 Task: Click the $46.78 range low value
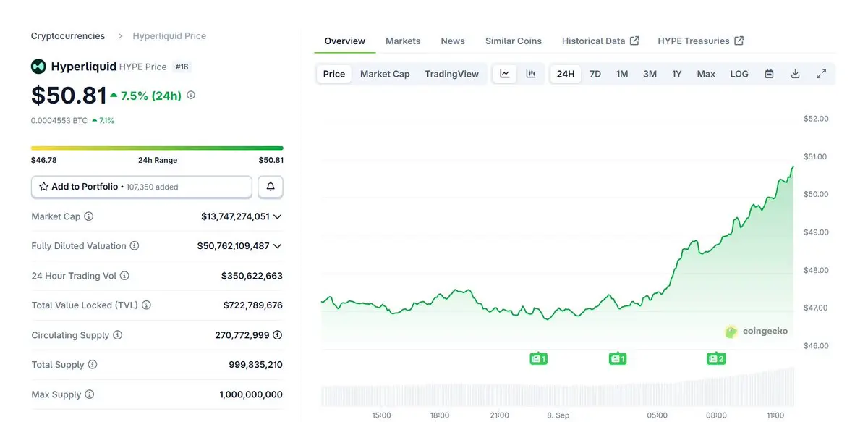(43, 160)
